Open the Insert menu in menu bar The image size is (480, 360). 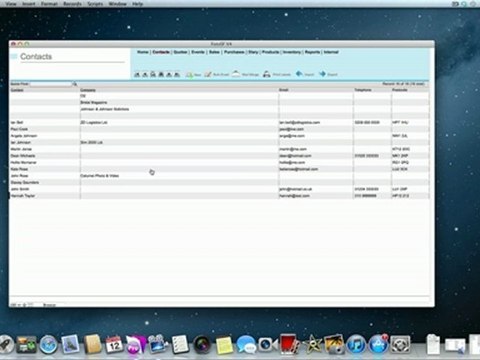tap(29, 4)
